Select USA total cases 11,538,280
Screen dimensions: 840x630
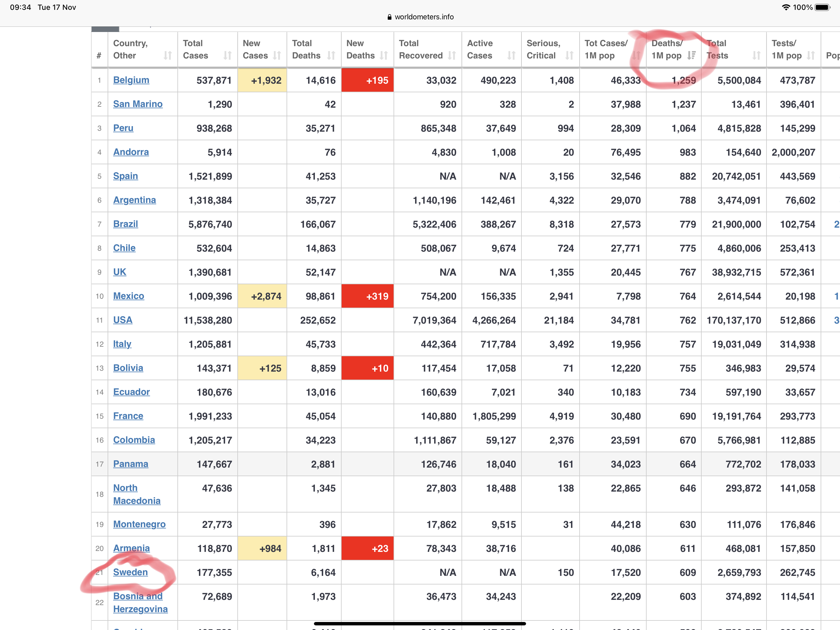[208, 320]
